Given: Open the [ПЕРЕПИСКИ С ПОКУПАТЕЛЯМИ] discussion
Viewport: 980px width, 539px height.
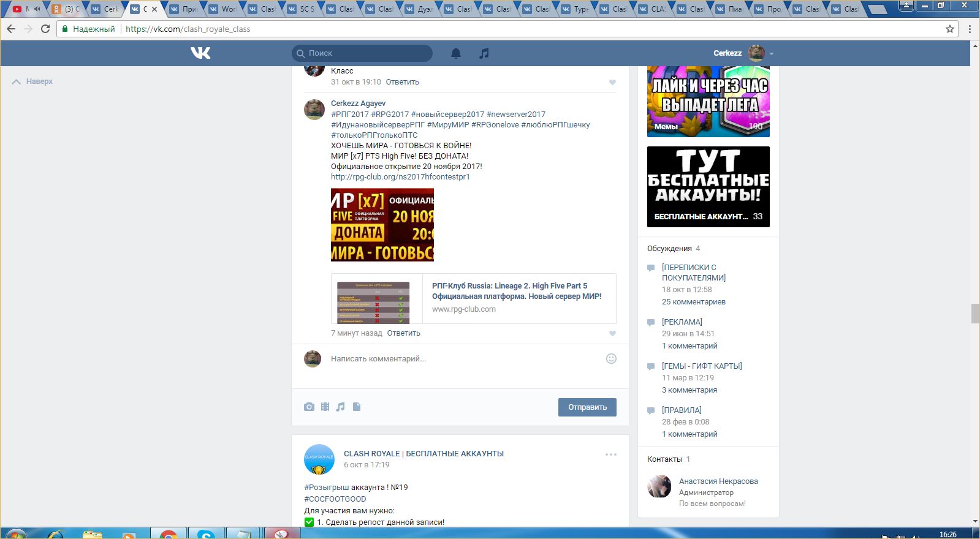Looking at the screenshot, I should coord(694,273).
